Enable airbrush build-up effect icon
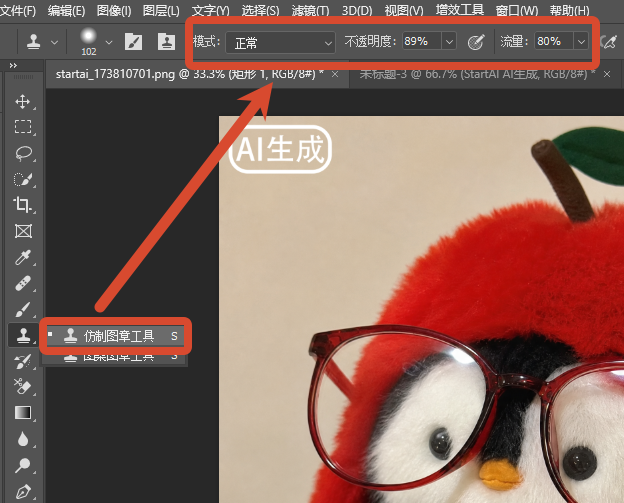 tap(610, 42)
